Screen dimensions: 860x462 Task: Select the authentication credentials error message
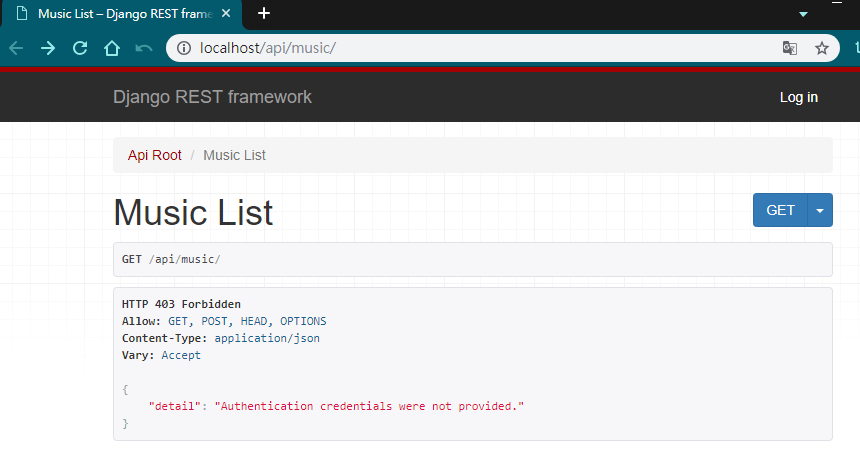pyautogui.click(x=369, y=406)
